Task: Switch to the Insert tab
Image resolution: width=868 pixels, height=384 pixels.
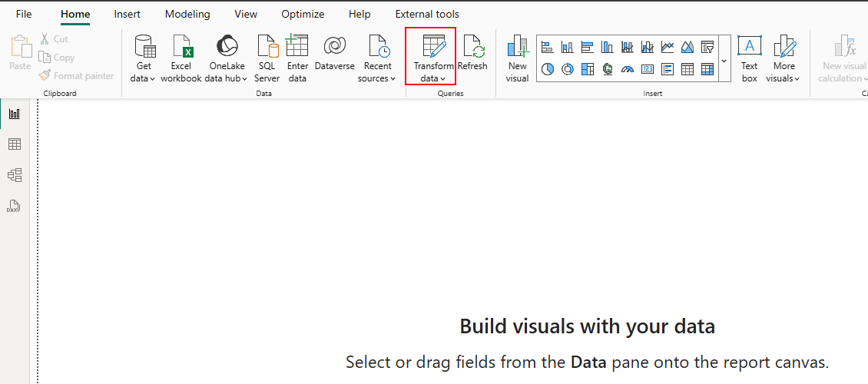Action: [x=128, y=15]
